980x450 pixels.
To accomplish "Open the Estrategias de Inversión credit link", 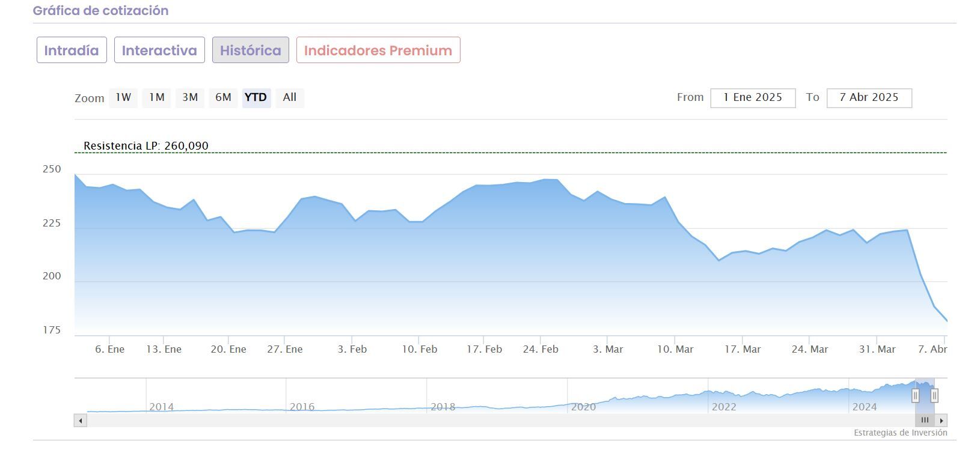I will click(x=900, y=433).
